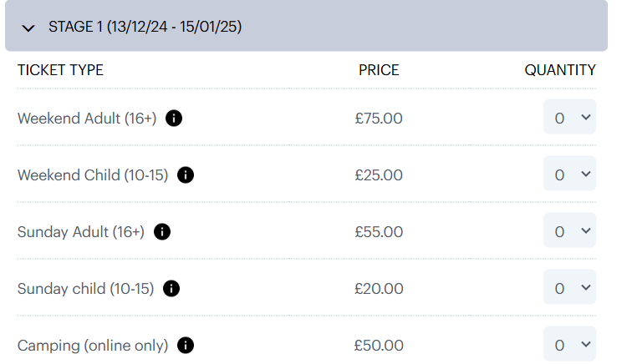This screenshot has width=632, height=364.
Task: Open info icon for Weekend Adult (16+)
Action: coord(174,119)
